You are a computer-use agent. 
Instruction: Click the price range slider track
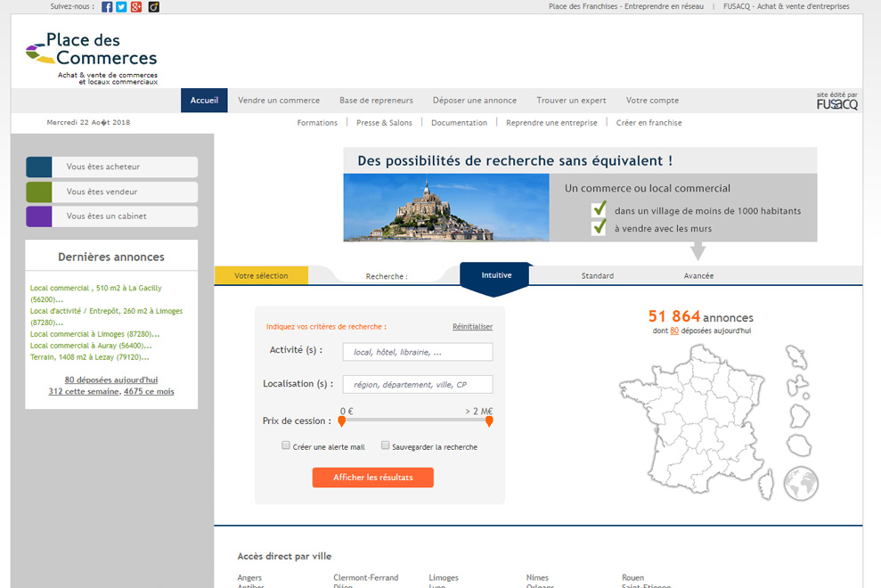tap(415, 420)
